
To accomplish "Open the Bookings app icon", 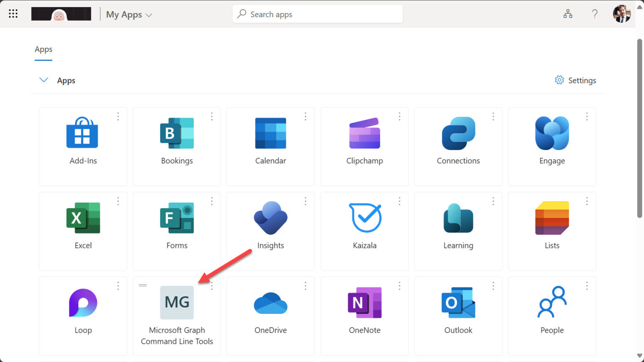I will click(177, 133).
